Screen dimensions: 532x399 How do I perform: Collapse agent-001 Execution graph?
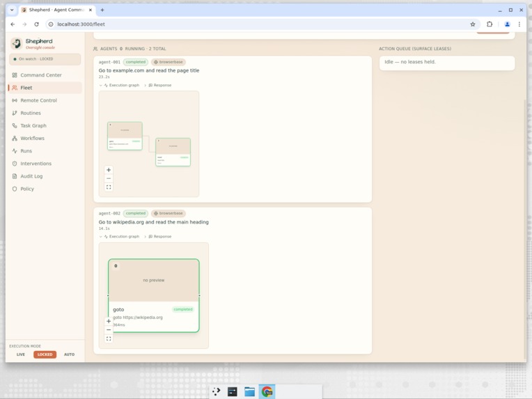tap(119, 85)
